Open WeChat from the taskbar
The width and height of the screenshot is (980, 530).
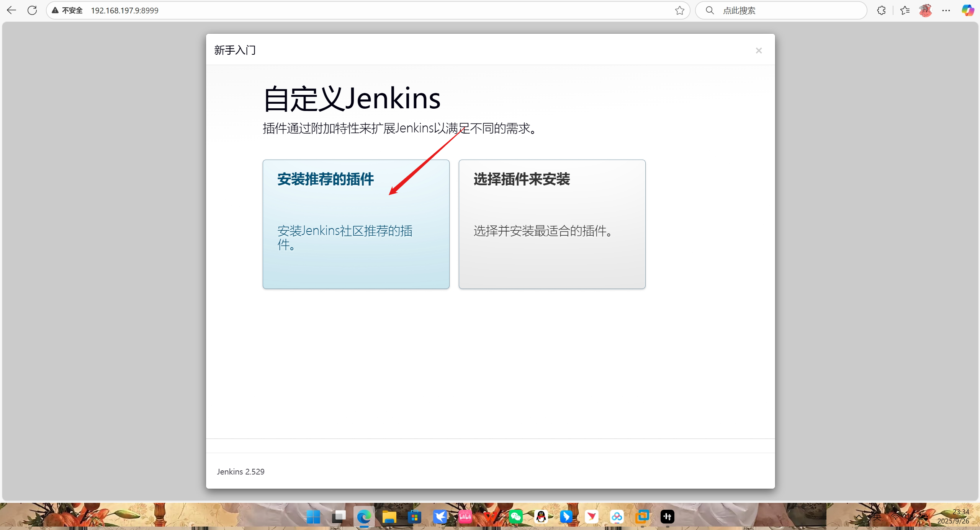click(x=515, y=517)
